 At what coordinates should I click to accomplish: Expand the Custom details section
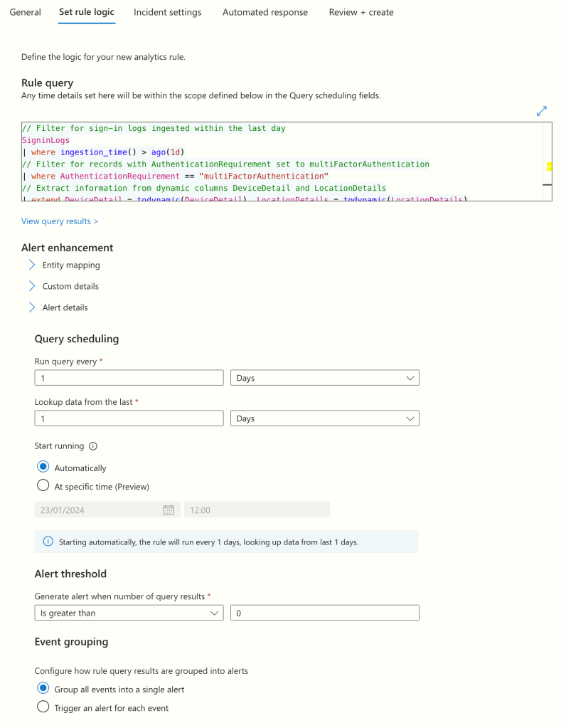(32, 286)
